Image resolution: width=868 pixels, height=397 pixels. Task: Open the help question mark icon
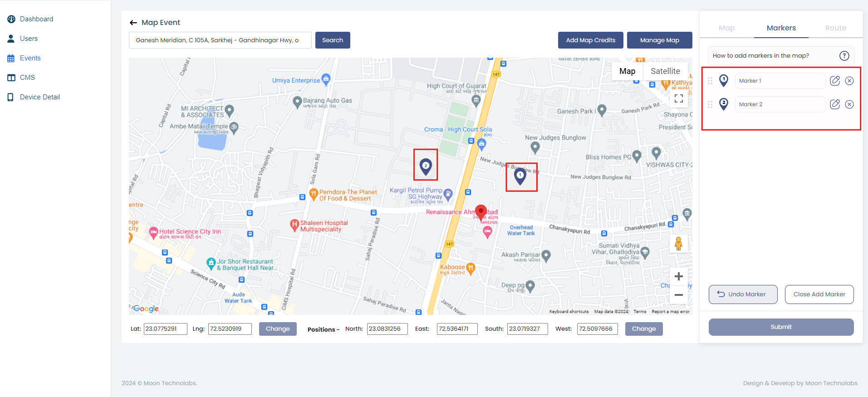[844, 56]
